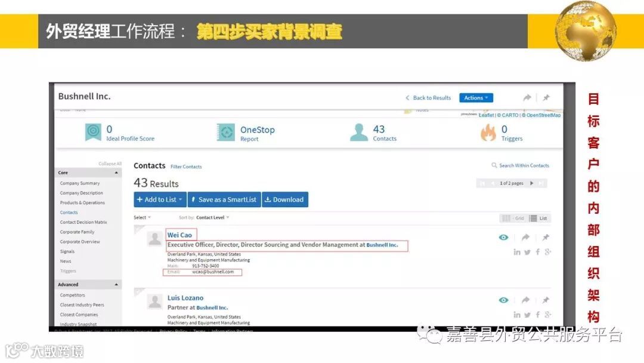The height and width of the screenshot is (363, 644).
Task: Pin the Luis Lozano contact
Action: tap(546, 300)
